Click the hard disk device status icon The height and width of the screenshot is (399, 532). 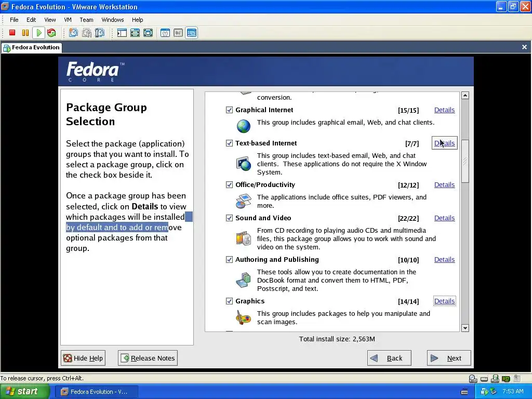tap(484, 379)
